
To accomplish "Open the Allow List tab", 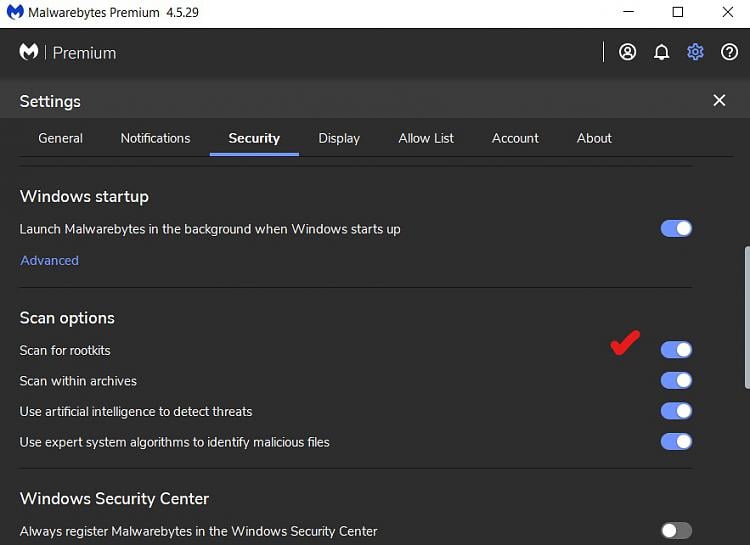I will 426,138.
